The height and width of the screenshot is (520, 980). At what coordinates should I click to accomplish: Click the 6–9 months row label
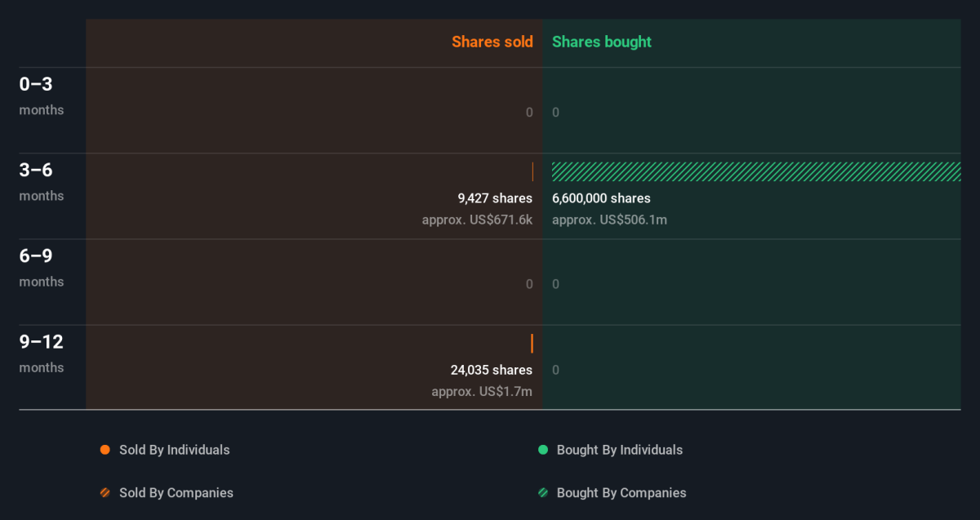tap(42, 267)
